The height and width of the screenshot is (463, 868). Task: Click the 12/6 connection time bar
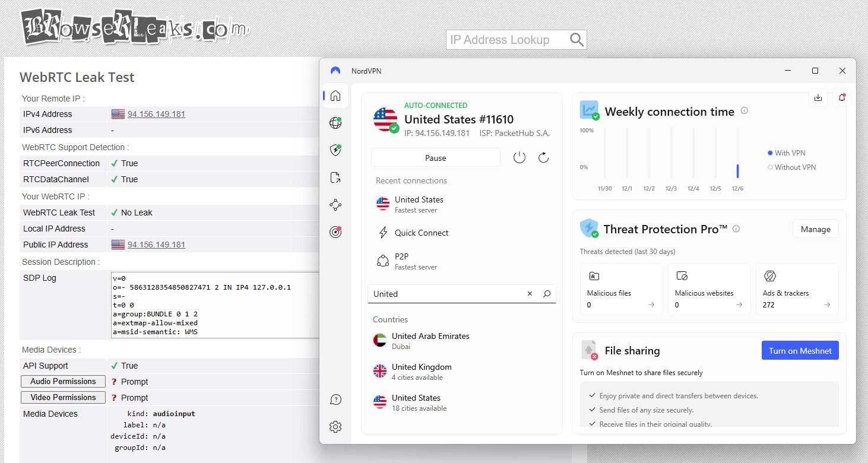pyautogui.click(x=737, y=171)
